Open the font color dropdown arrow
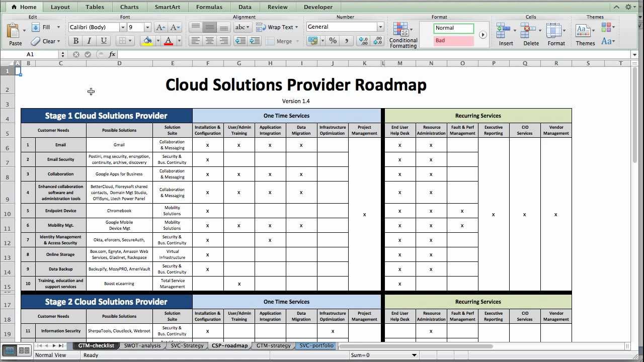Image resolution: width=644 pixels, height=362 pixels. pos(179,41)
